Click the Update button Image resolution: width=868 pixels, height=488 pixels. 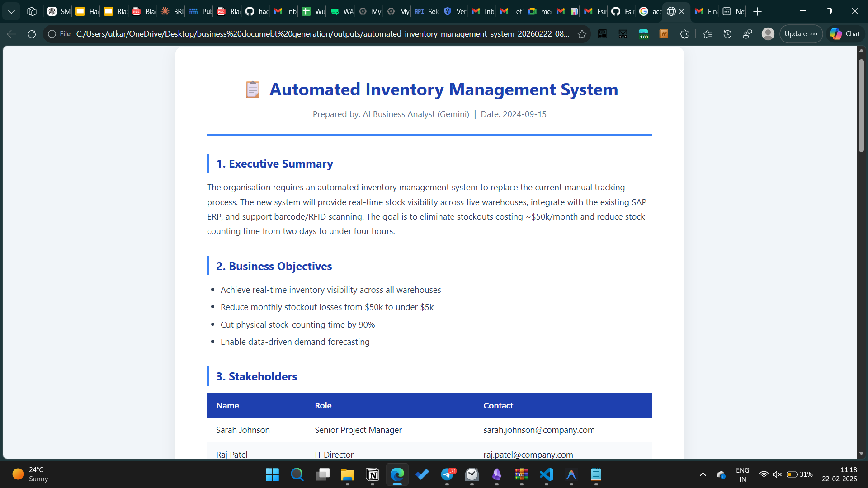pyautogui.click(x=796, y=34)
